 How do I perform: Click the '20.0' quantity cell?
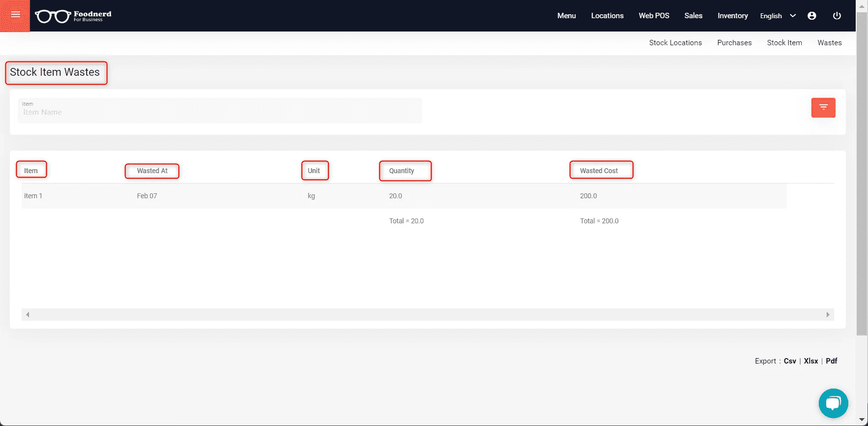[x=396, y=196]
